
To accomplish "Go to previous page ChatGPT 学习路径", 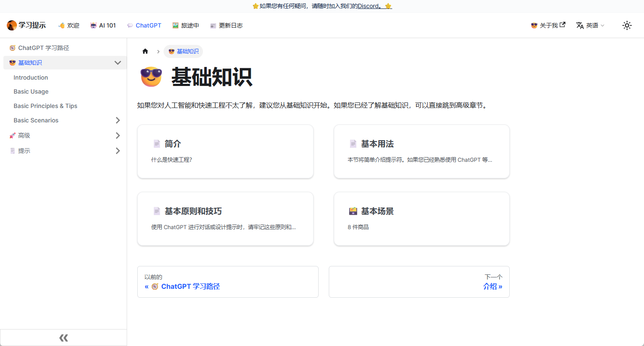I will pyautogui.click(x=228, y=282).
